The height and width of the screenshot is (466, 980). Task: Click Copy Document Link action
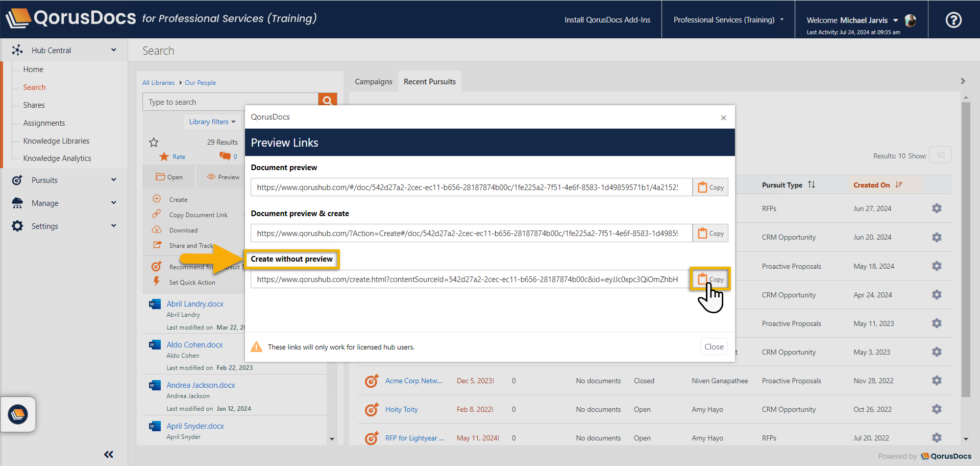[198, 215]
